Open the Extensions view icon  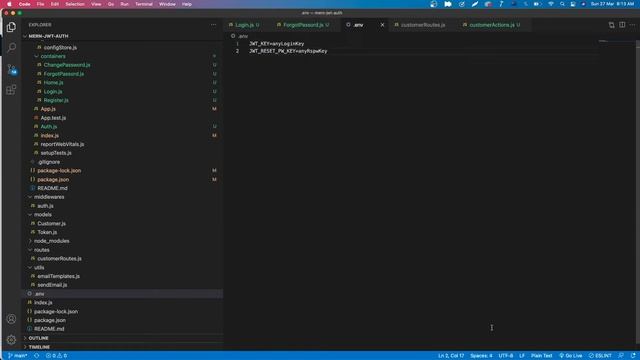click(x=11, y=90)
